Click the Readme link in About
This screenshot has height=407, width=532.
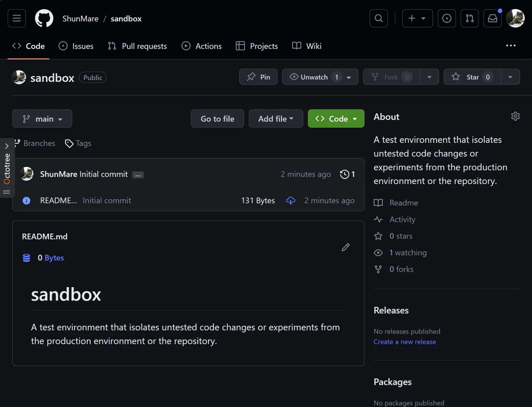click(404, 203)
